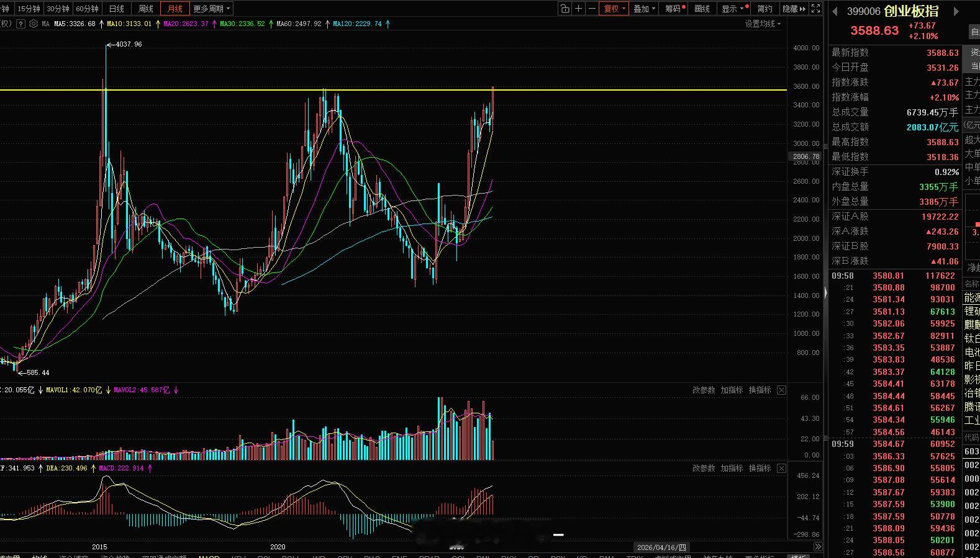Click the MA20:2623.37 label
Screen dimensions: 980x558
(x=186, y=24)
